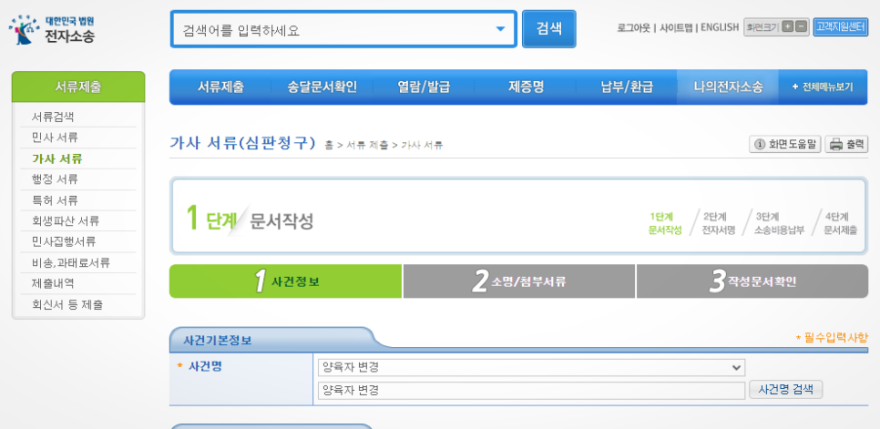Image resolution: width=880 pixels, height=429 pixels.
Task: Open the 사건명 양육자 변경 dropdown
Action: tap(530, 367)
